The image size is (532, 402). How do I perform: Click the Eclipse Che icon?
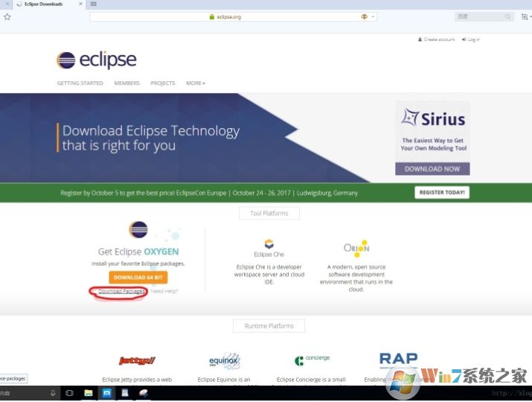click(269, 243)
